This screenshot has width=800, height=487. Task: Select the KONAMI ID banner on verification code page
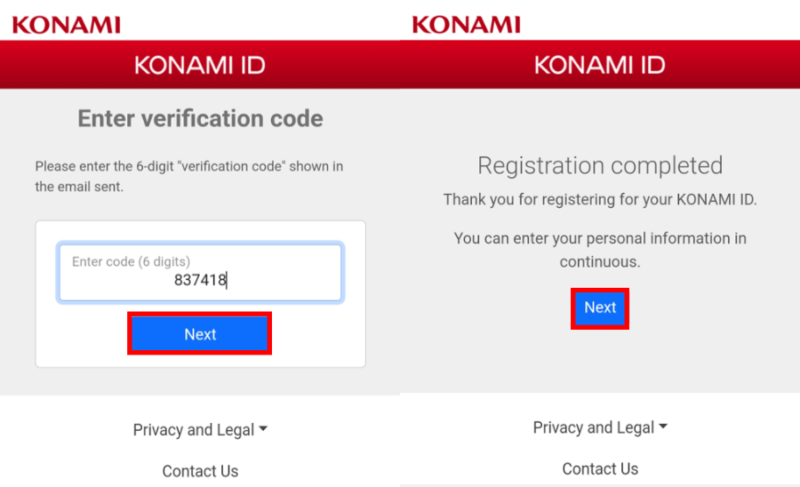click(200, 65)
